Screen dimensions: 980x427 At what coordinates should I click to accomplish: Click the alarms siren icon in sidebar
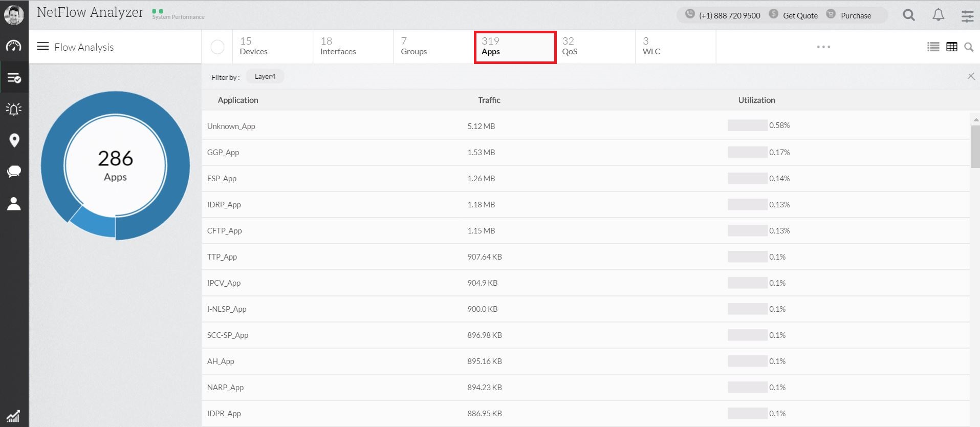(x=14, y=109)
